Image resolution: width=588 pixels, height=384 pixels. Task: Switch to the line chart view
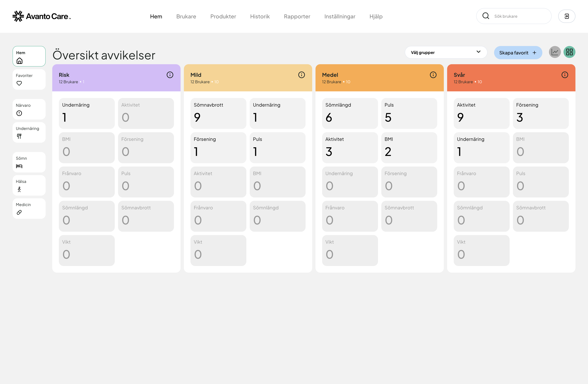(x=555, y=52)
